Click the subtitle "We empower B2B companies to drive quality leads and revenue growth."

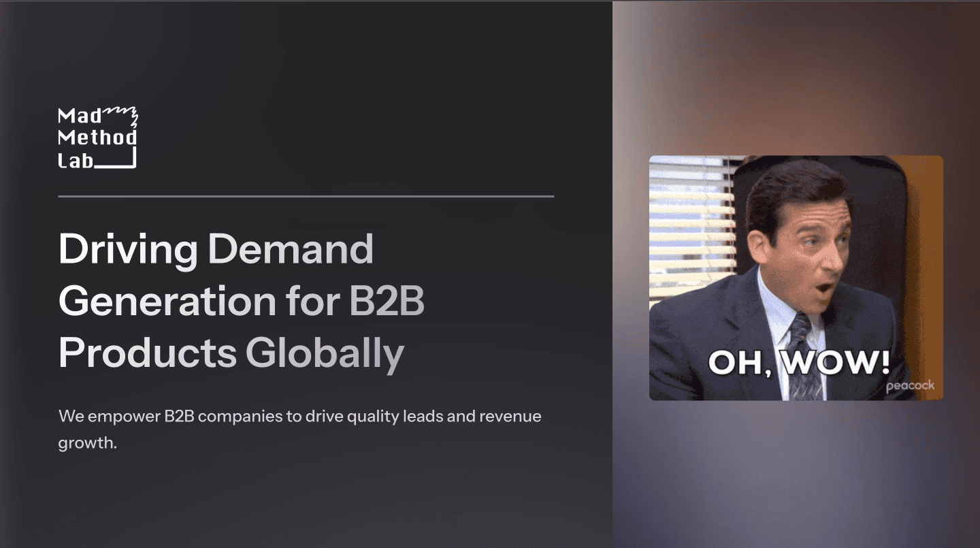click(x=300, y=429)
